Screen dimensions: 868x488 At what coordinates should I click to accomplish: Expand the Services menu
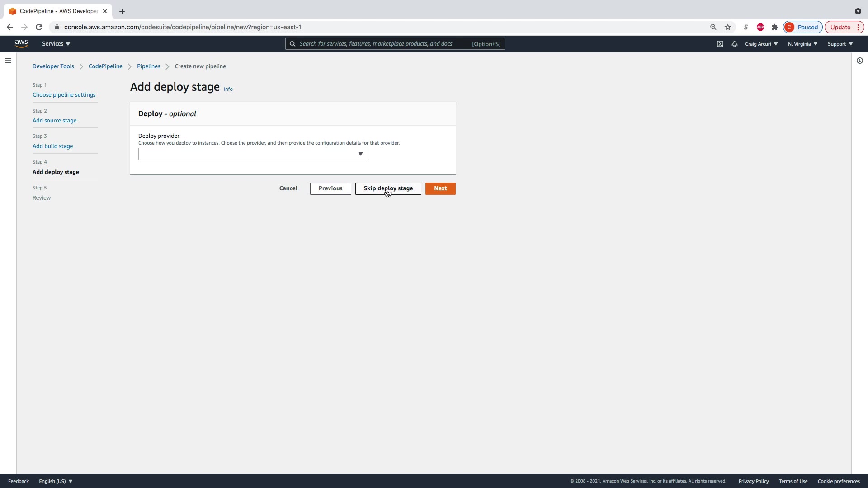click(56, 44)
